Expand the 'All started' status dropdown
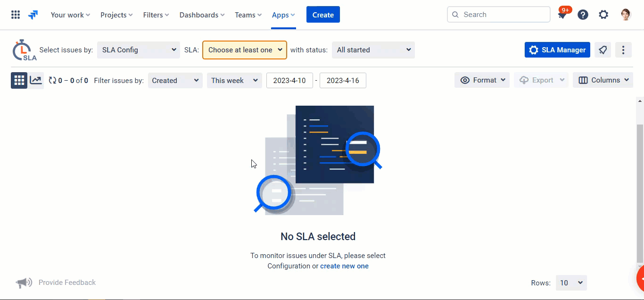This screenshot has height=300, width=644. coord(373,50)
